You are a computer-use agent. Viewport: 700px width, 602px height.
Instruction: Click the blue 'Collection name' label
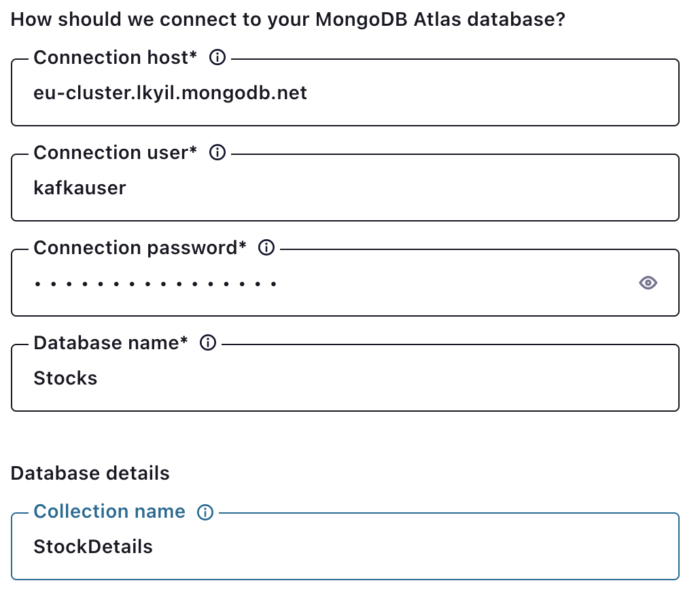tap(109, 512)
